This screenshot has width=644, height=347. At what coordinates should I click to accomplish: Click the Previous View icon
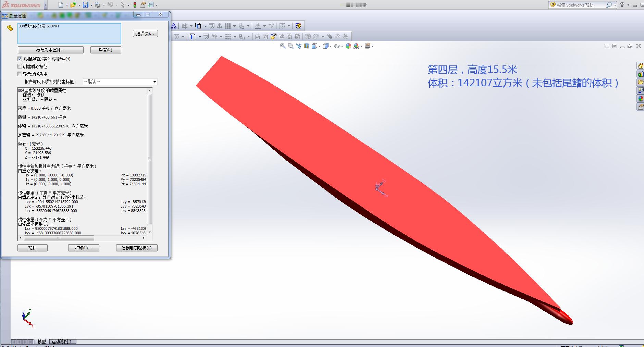point(299,46)
